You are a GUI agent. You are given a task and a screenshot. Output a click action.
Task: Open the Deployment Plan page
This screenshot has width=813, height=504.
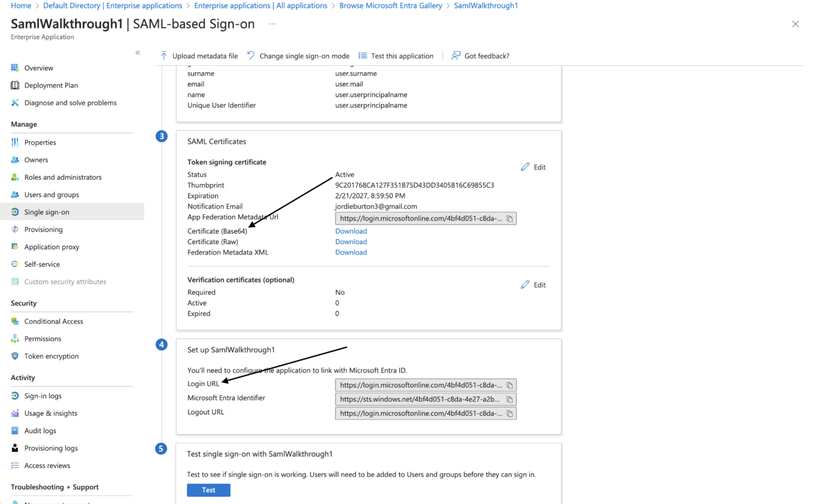51,85
